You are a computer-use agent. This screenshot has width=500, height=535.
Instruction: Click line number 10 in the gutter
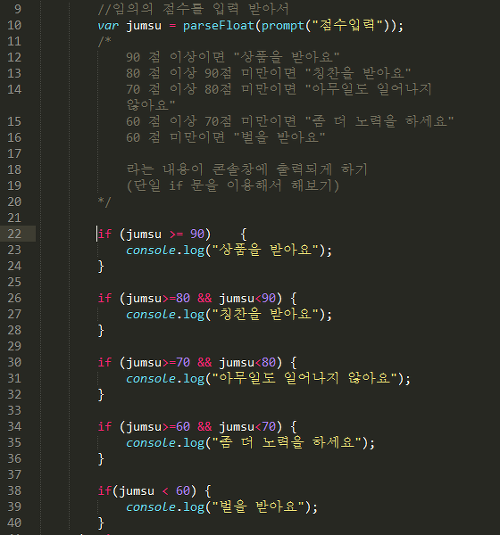(14, 25)
